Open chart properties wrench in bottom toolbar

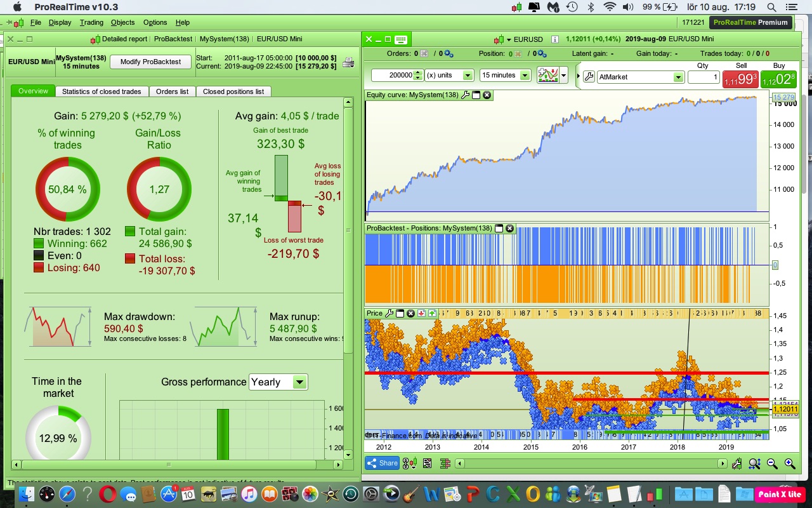pyautogui.click(x=737, y=464)
